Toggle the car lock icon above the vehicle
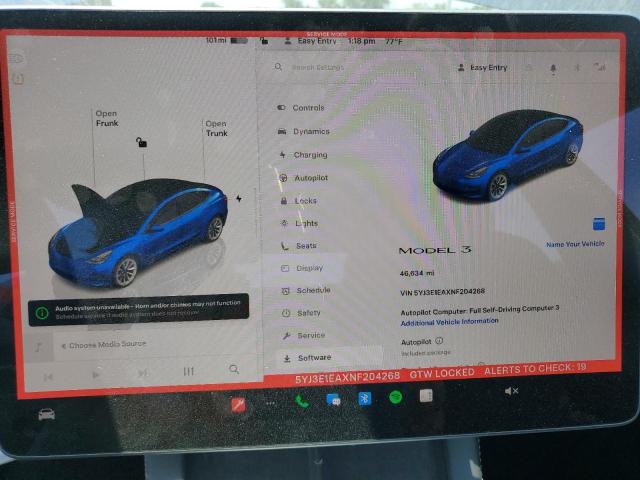The height and width of the screenshot is (480, 640). (141, 142)
